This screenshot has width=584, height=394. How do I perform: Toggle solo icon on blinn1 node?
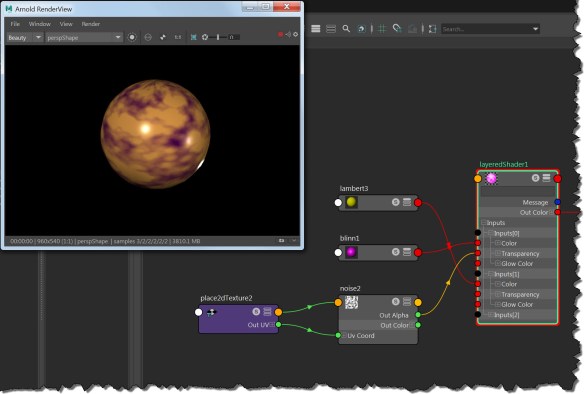(x=396, y=252)
